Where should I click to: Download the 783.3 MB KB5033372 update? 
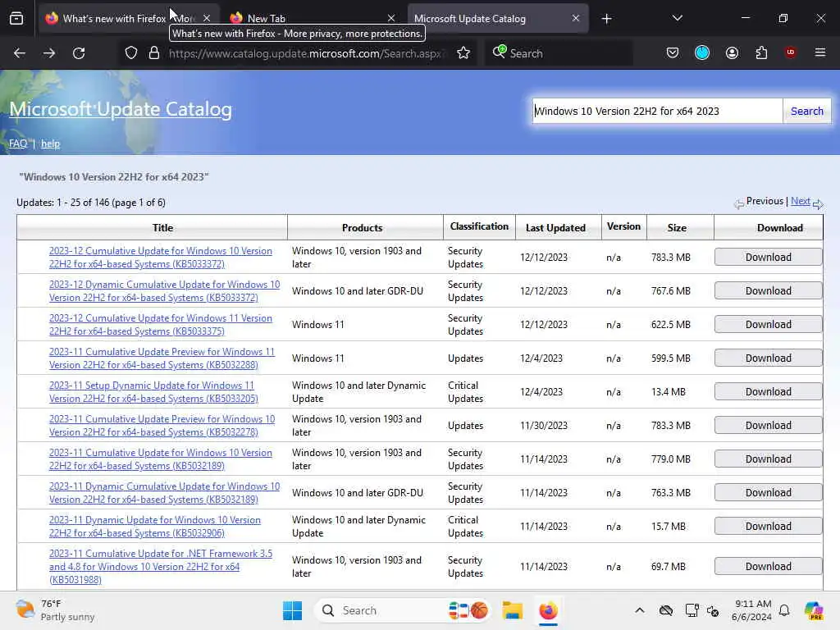tap(768, 257)
